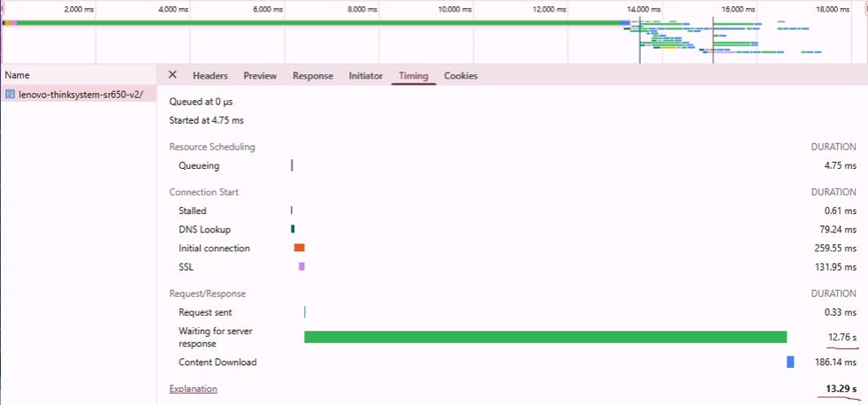Click the 8,000 ms timeline marker
868x405 pixels.
(364, 9)
